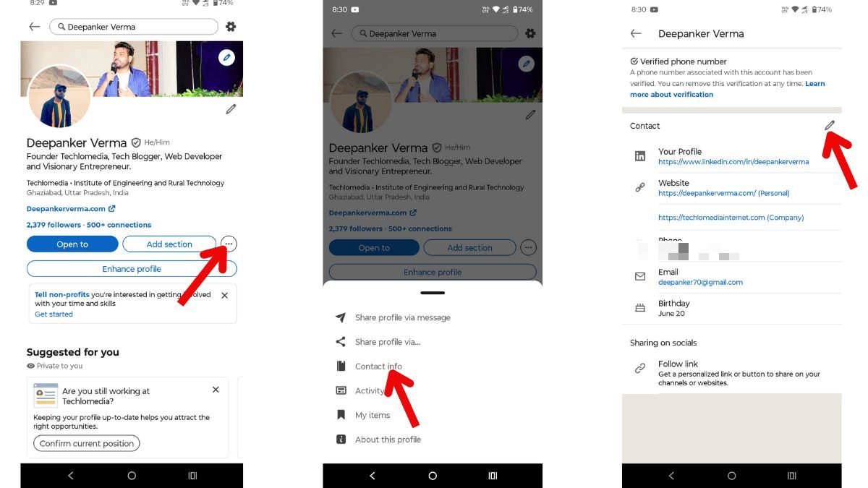Image resolution: width=868 pixels, height=488 pixels.
Task: Tap the dimmed 'Open to' button on middle screen
Action: pyautogui.click(x=374, y=248)
